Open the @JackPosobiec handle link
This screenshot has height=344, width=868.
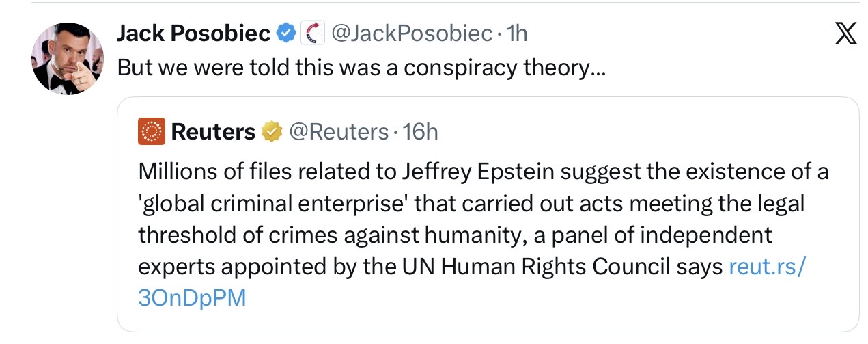(412, 33)
